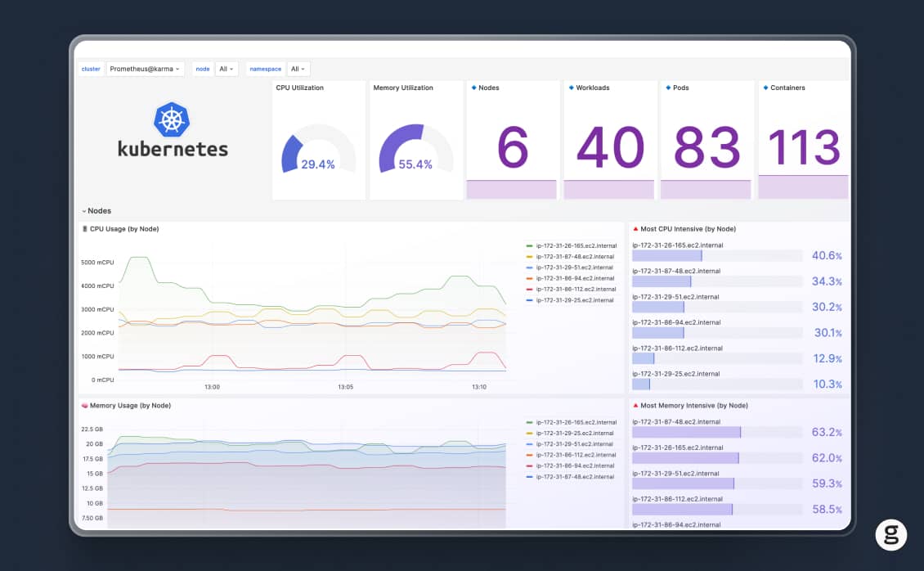This screenshot has height=571, width=924.
Task: Click the Nodes count 6
Action: point(512,147)
